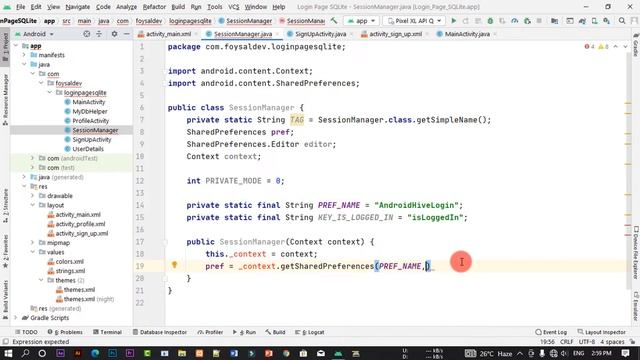
Task: Open the Layout Inspector button
Action: coord(601,332)
